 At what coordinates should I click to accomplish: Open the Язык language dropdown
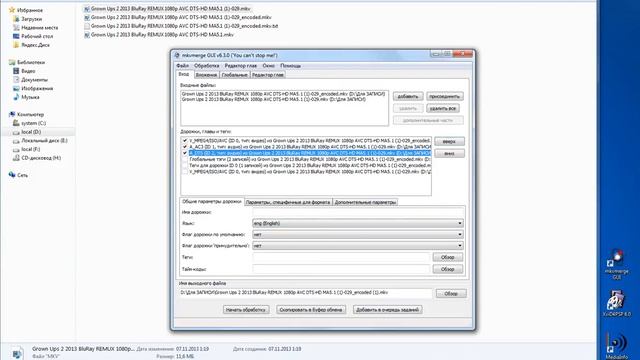(358, 223)
